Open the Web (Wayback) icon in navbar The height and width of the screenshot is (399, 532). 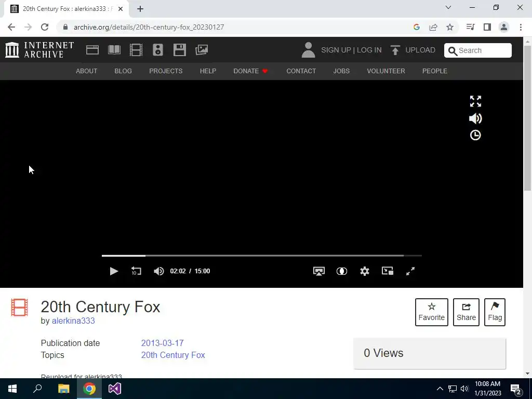point(92,50)
